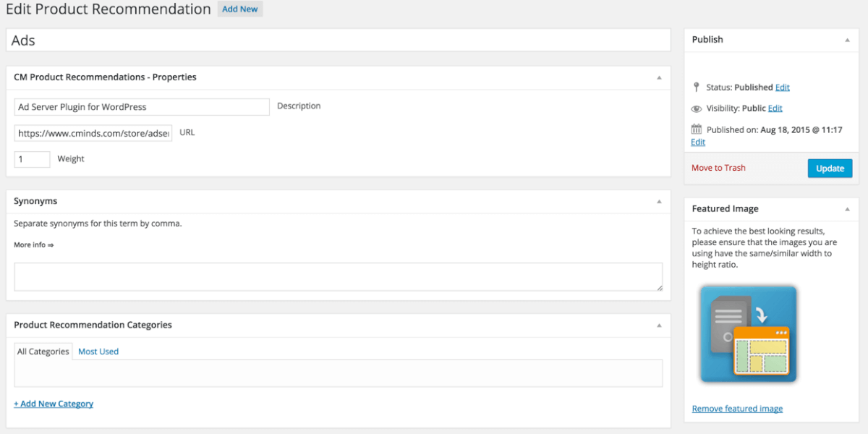Collapse the Publish panel
This screenshot has height=434, width=868.
pyautogui.click(x=847, y=40)
